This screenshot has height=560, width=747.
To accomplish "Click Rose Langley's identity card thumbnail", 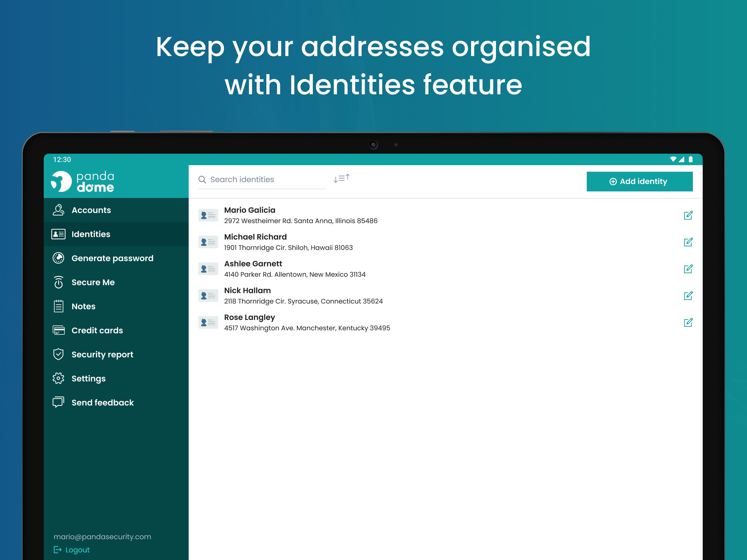I will pyautogui.click(x=208, y=323).
